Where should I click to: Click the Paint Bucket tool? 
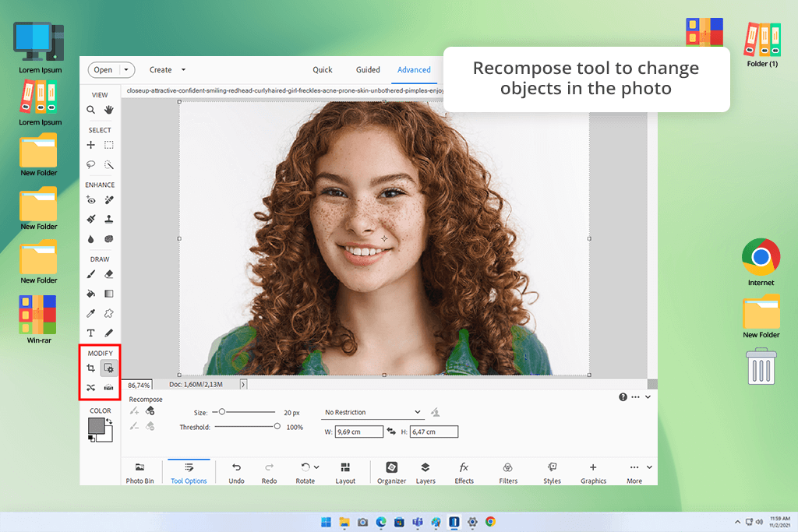tap(91, 294)
